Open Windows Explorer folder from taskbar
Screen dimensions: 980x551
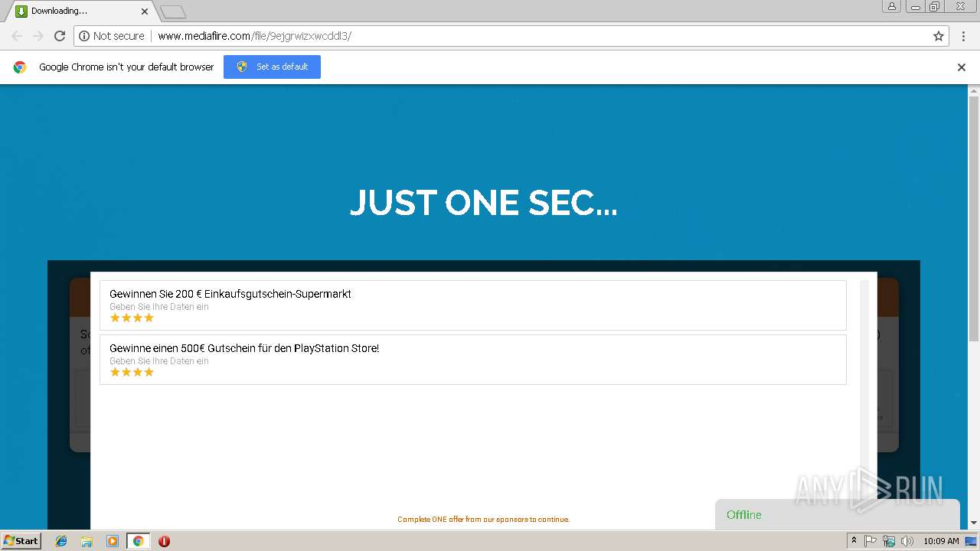coord(87,541)
